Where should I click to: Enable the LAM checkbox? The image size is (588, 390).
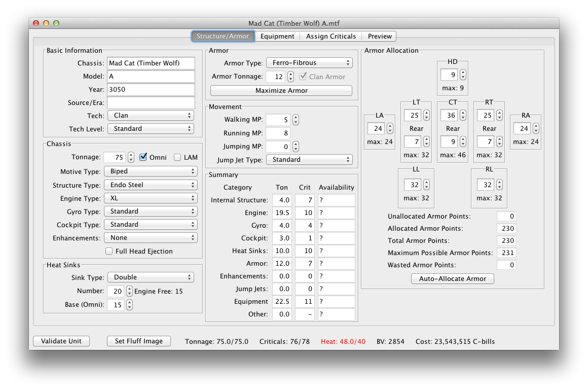point(177,157)
